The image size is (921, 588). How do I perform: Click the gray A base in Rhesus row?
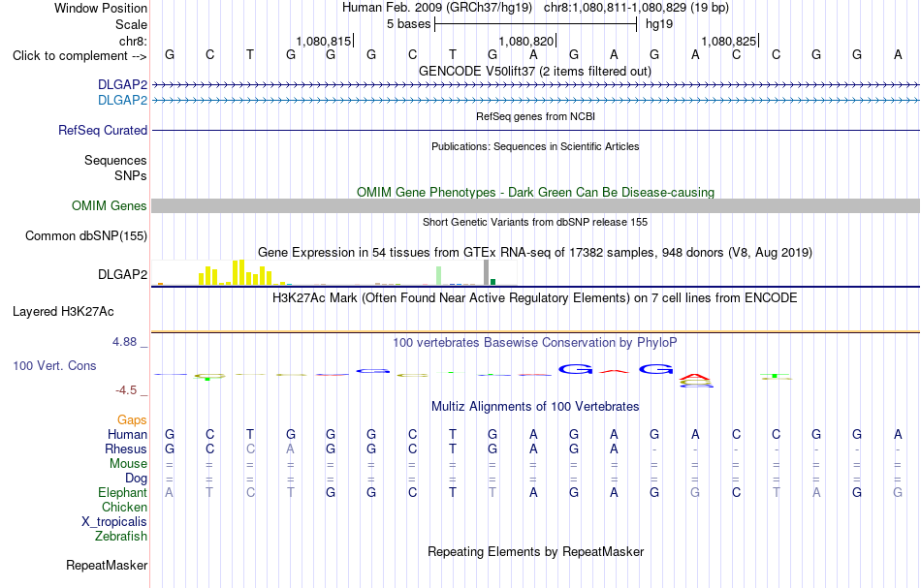point(290,449)
